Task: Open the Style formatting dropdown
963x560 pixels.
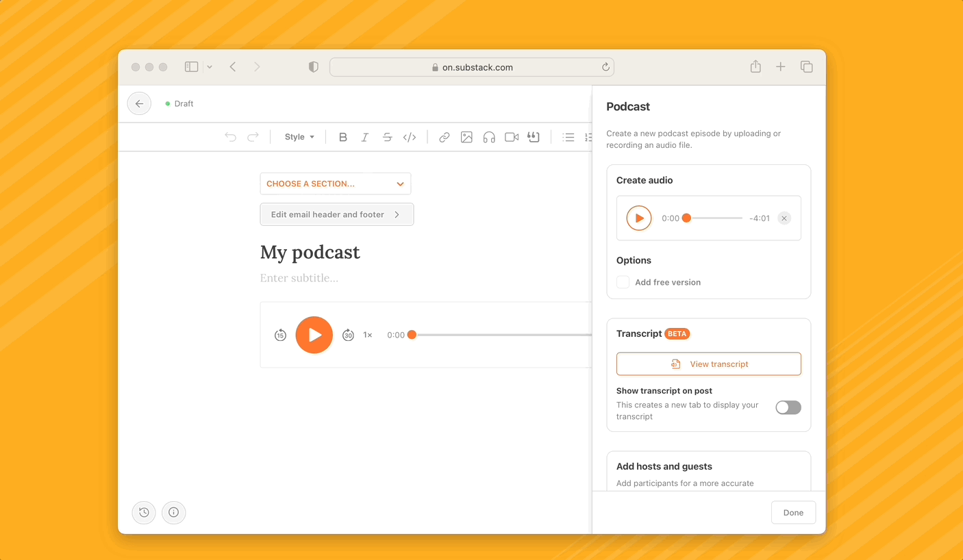Action: [299, 137]
